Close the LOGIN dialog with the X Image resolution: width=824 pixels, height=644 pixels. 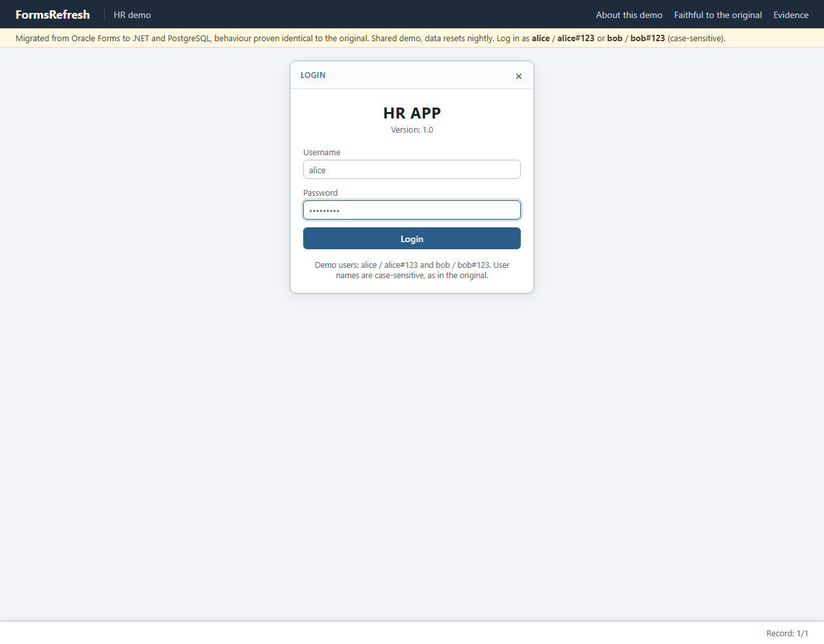pyautogui.click(x=519, y=76)
